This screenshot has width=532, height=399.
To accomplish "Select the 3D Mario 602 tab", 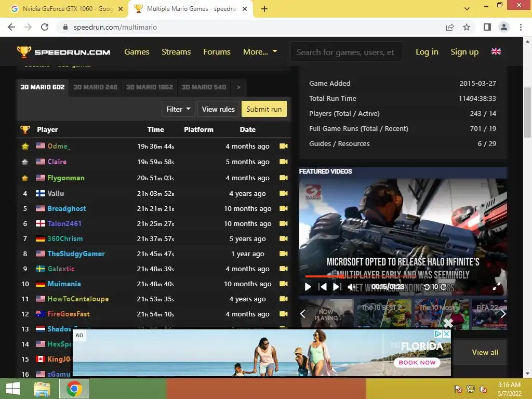I will coord(43,87).
